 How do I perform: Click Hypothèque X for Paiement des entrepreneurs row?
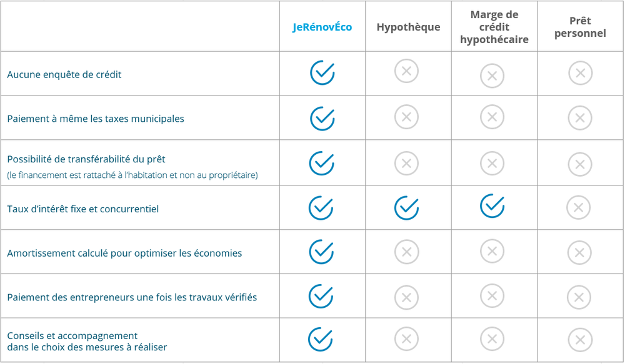click(406, 297)
